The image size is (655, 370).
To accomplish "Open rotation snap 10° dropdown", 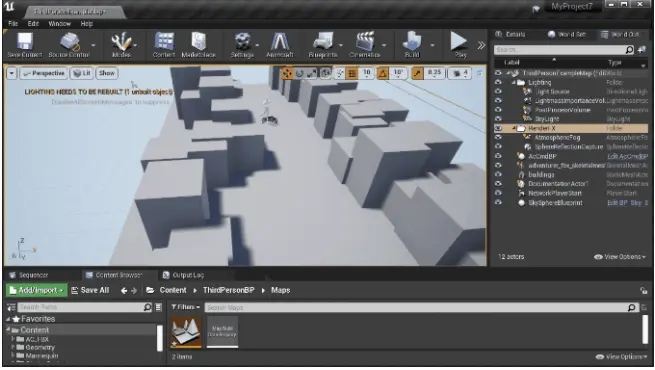I will point(398,73).
